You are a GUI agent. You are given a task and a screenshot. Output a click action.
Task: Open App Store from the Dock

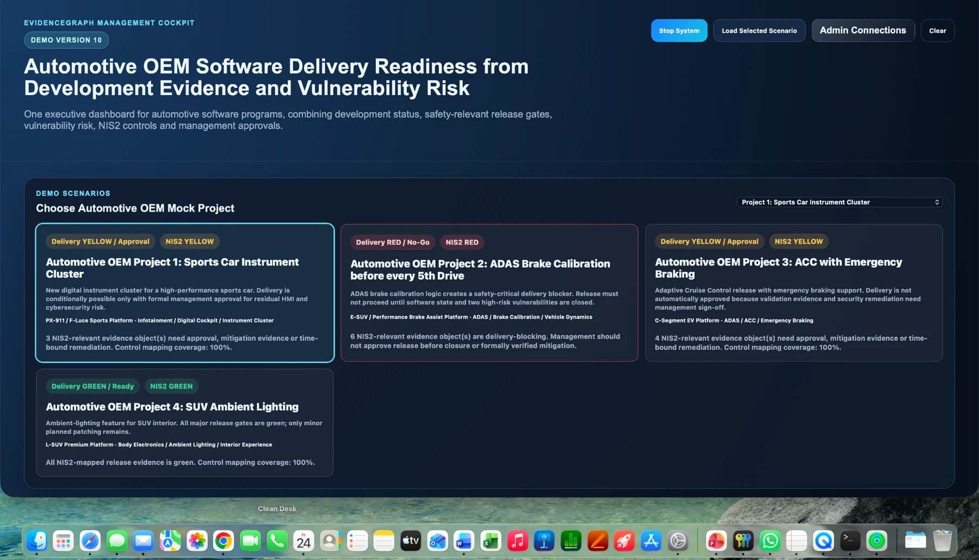point(650,541)
